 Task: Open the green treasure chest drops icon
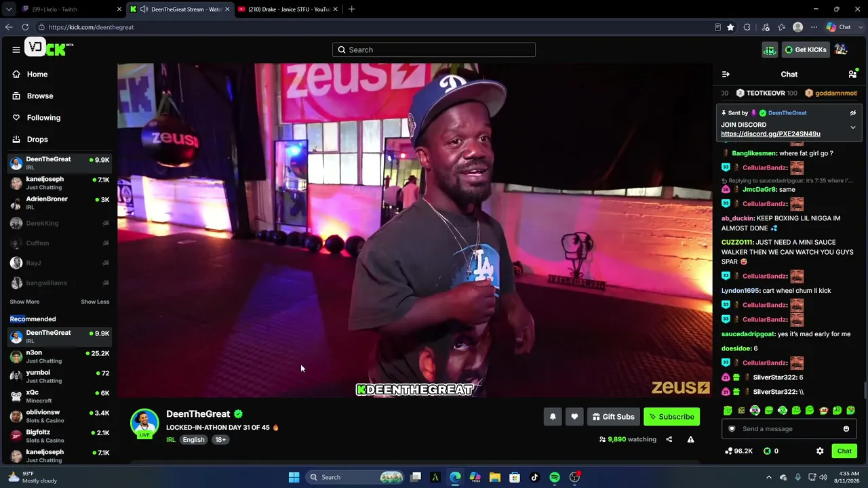[x=770, y=49]
